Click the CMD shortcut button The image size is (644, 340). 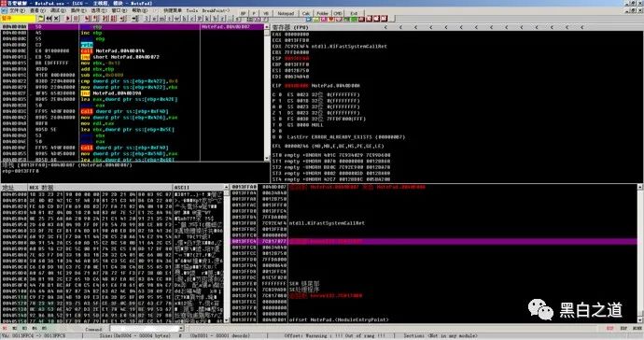(337, 13)
